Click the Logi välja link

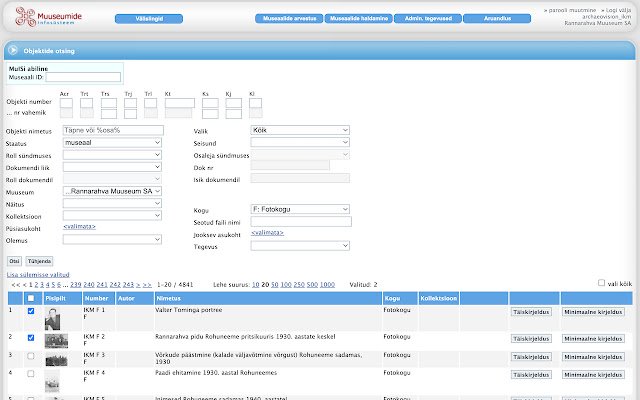(x=616, y=10)
